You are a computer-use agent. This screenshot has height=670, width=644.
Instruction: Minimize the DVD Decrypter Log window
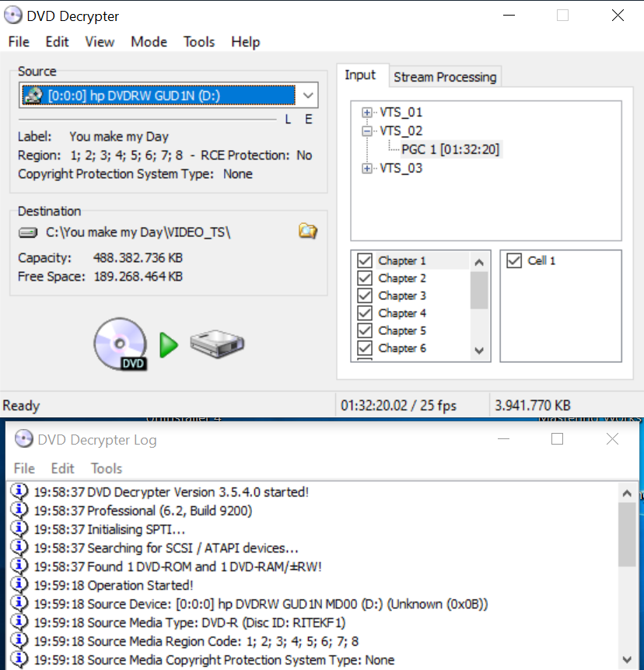coord(504,439)
